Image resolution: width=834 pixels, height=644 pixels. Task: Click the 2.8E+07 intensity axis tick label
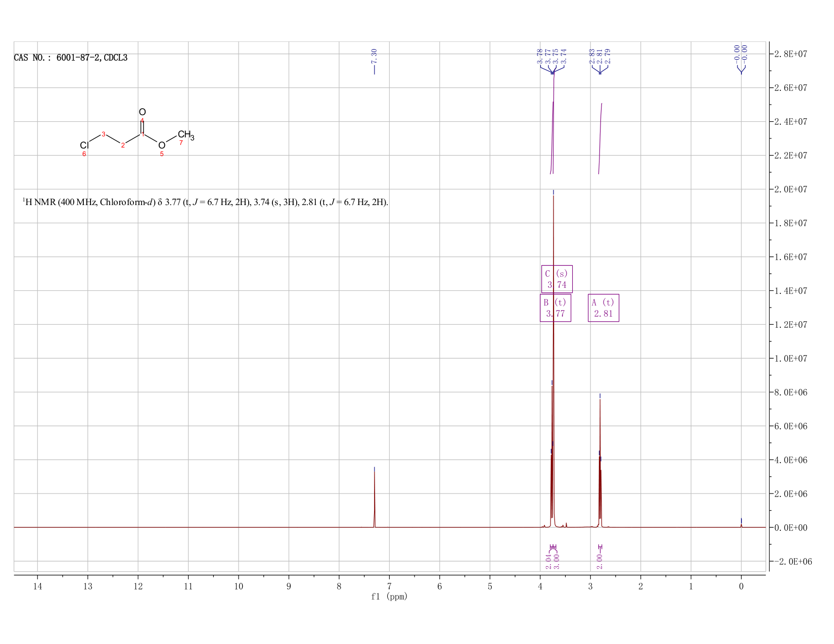[792, 54]
